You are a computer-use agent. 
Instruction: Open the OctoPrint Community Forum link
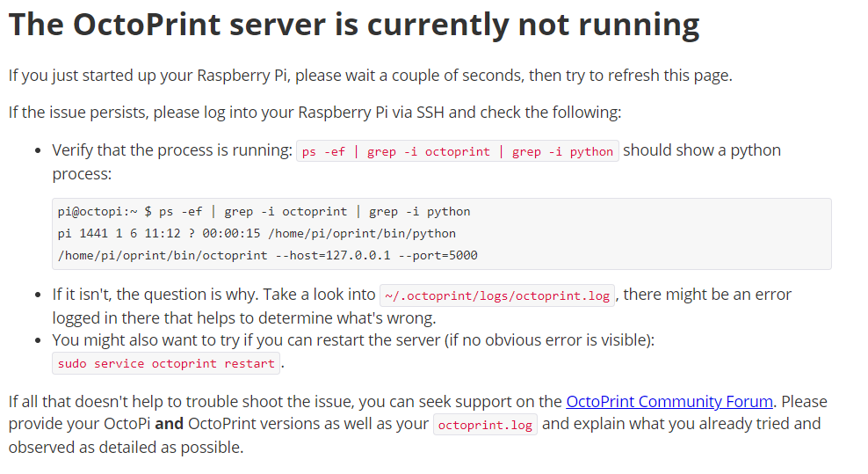(x=669, y=401)
